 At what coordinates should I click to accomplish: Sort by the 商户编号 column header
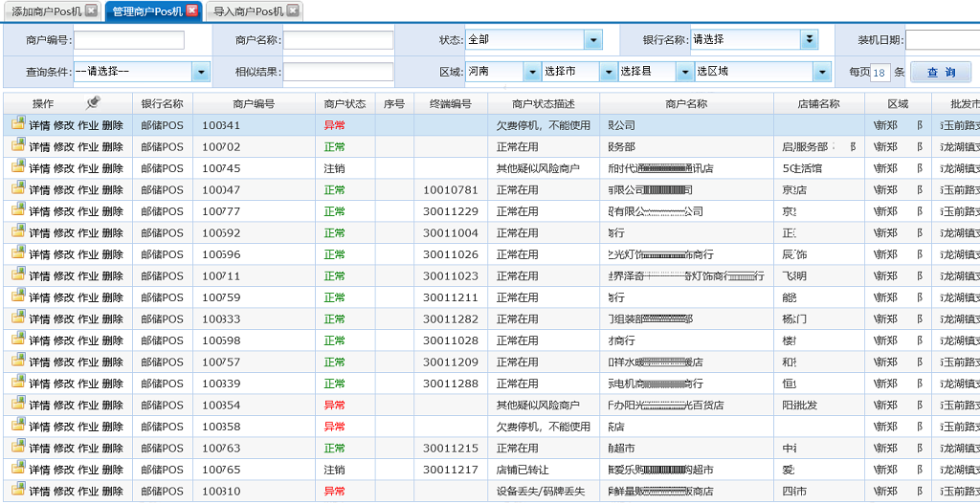coord(253,103)
